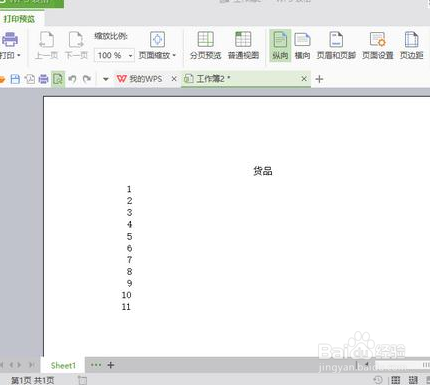Open the quick access toolbar dropdown arrow

click(106, 79)
